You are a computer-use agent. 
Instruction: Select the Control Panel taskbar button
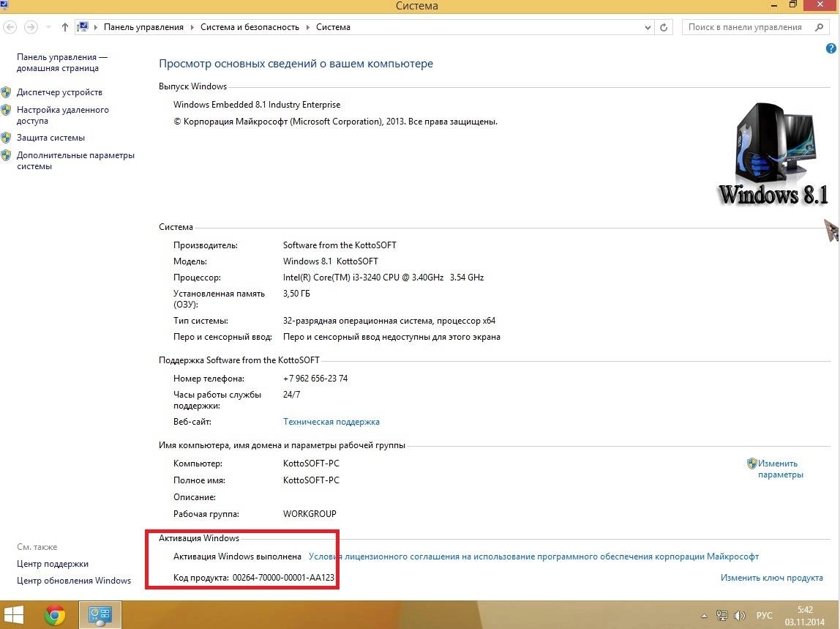[100, 615]
